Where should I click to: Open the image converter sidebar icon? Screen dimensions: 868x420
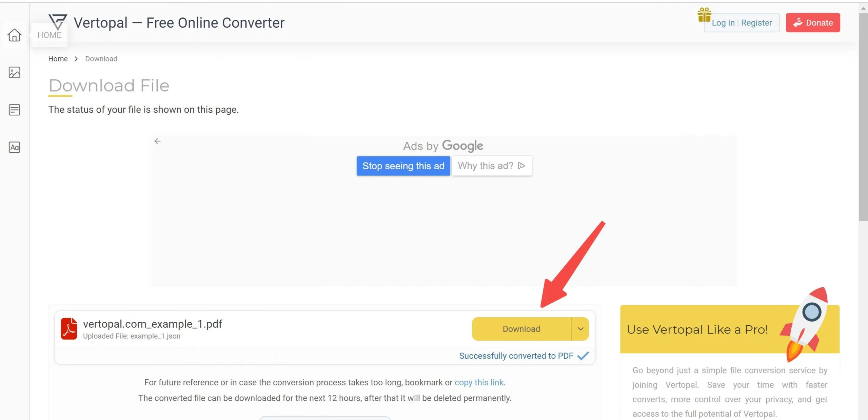pos(14,72)
